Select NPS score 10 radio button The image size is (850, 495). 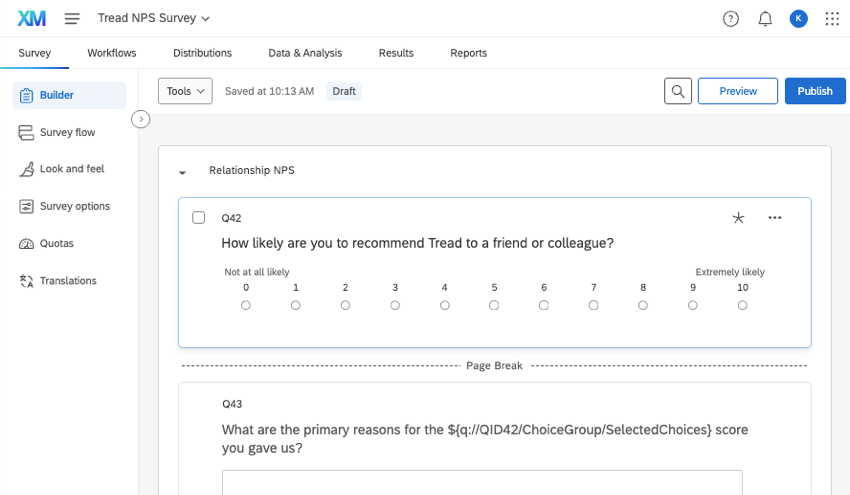pos(743,305)
